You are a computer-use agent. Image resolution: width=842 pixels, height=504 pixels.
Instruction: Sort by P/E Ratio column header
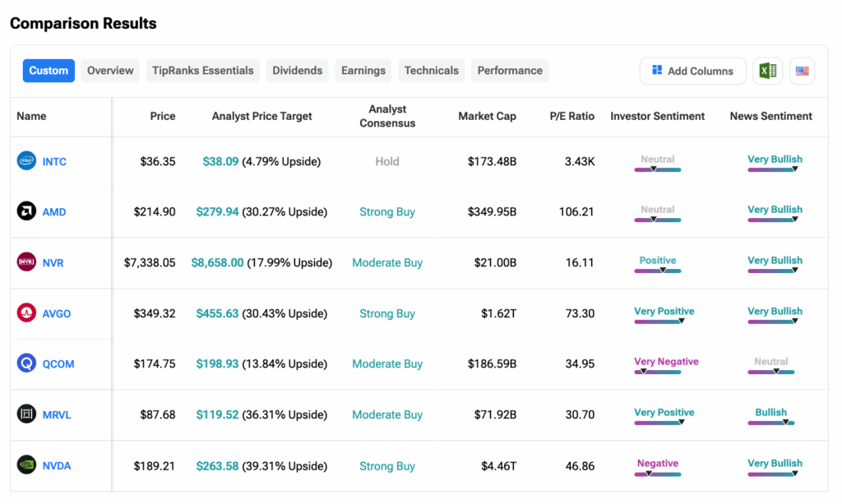(x=571, y=116)
